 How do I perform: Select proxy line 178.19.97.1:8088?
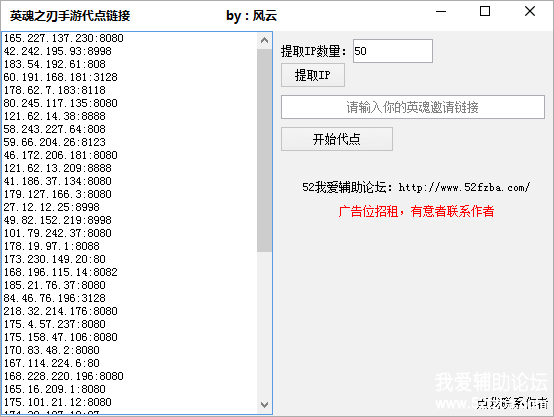[x=52, y=246]
